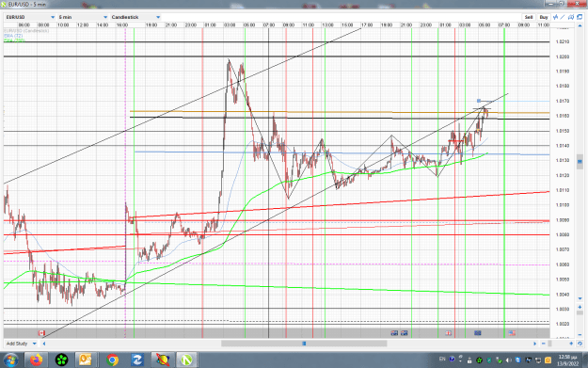This screenshot has width=588, height=368.
Task: Click the 1.0200 price axis label
Action: pos(563,57)
